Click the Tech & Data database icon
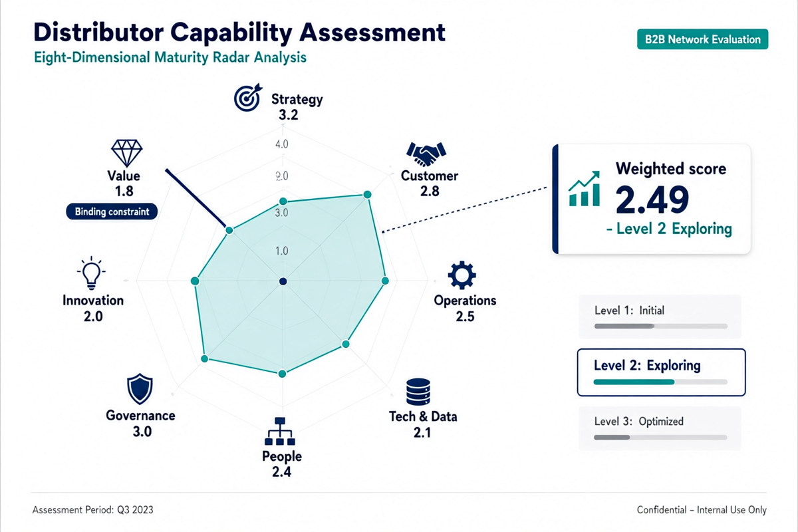 (418, 392)
